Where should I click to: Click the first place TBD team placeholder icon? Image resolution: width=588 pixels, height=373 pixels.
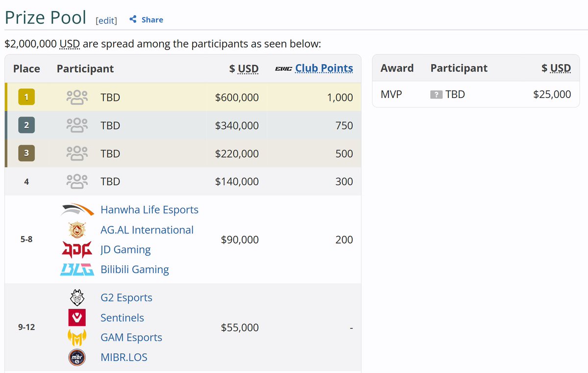click(77, 97)
